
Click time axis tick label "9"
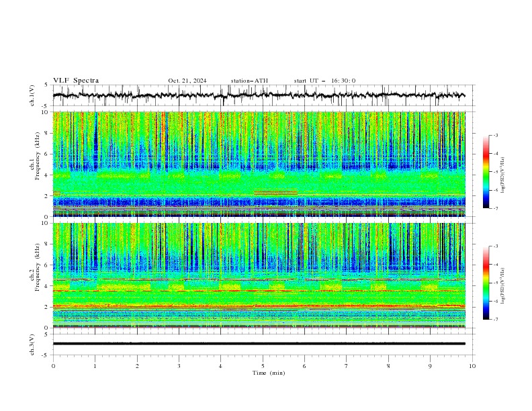(x=430, y=366)
